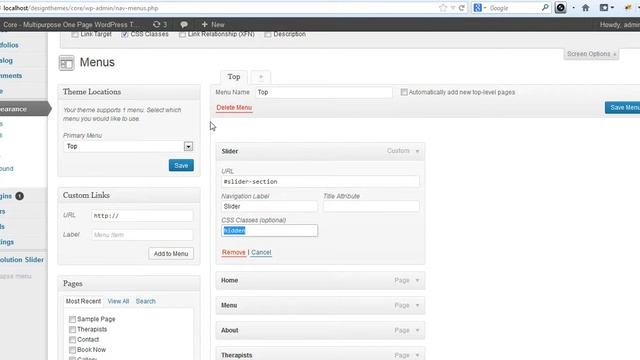Check the Therapists page checkbox
The image size is (640, 360).
tap(72, 329)
